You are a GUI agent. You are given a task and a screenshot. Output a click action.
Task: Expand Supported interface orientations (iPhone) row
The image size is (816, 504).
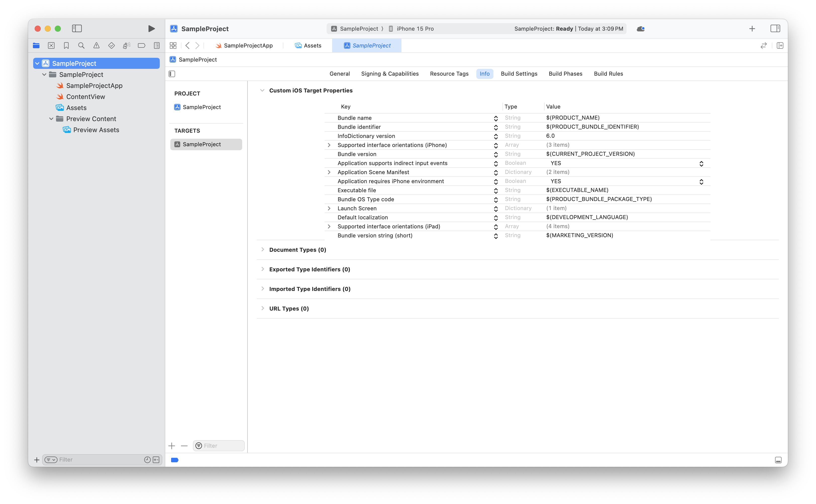click(329, 145)
